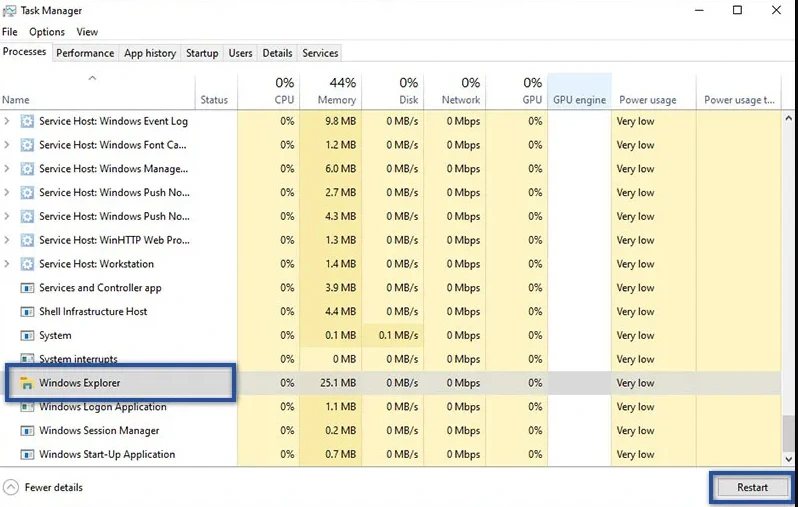The height and width of the screenshot is (507, 798).
Task: Click the Service Host: Windows Font Cache gear icon
Action: point(27,145)
